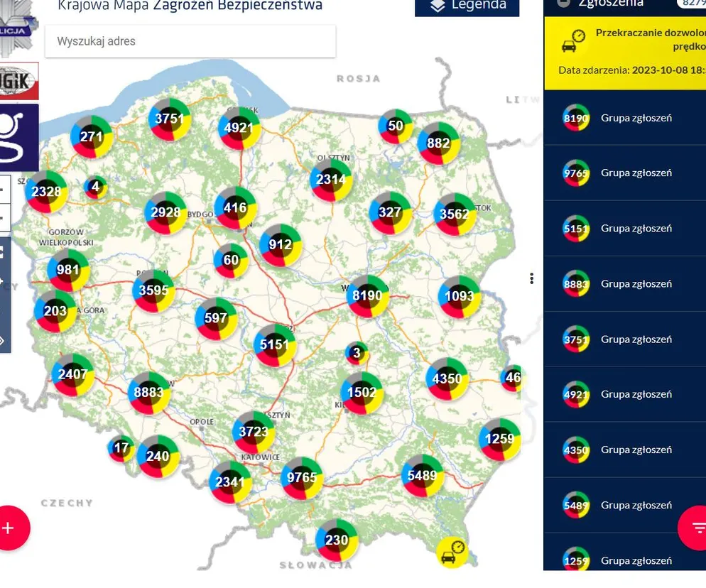Click the 50 cluster marker
706x588 pixels.
[396, 126]
